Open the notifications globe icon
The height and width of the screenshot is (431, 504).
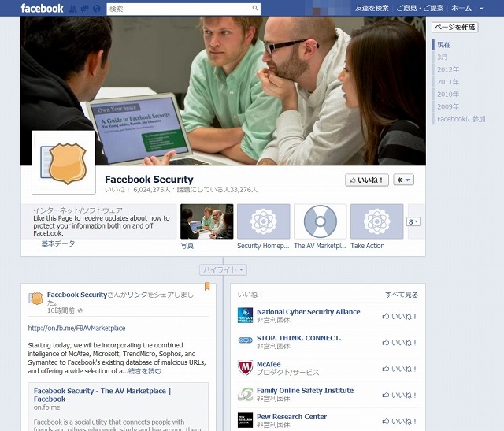97,9
